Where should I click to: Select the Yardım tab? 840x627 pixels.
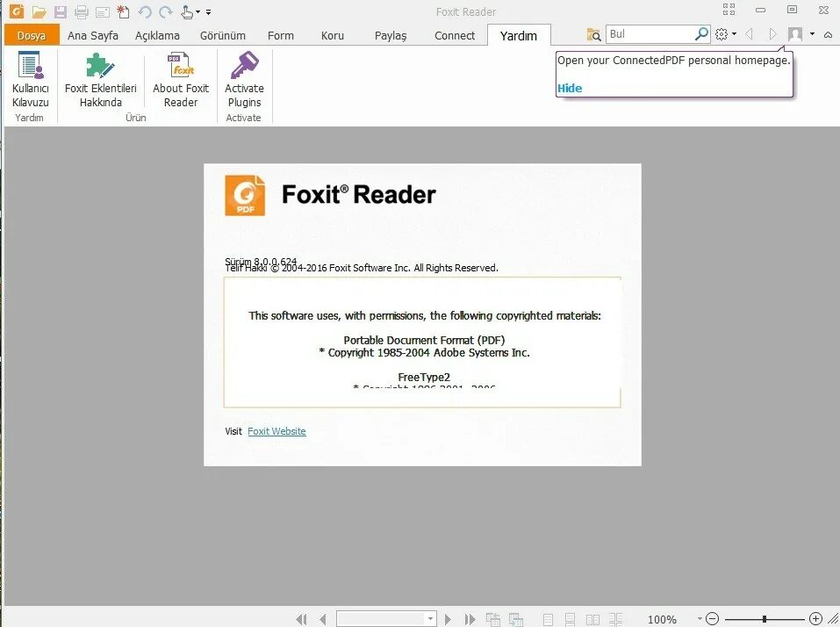pos(519,35)
